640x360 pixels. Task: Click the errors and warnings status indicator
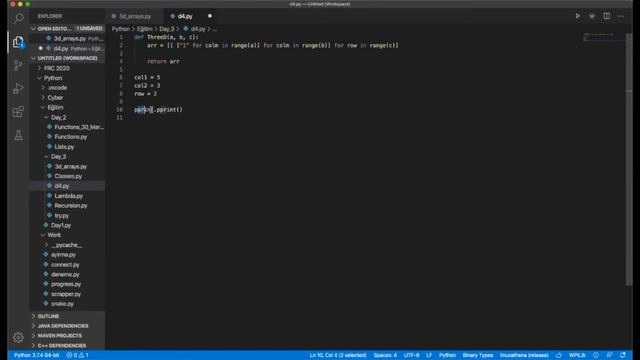pyautogui.click(x=78, y=355)
